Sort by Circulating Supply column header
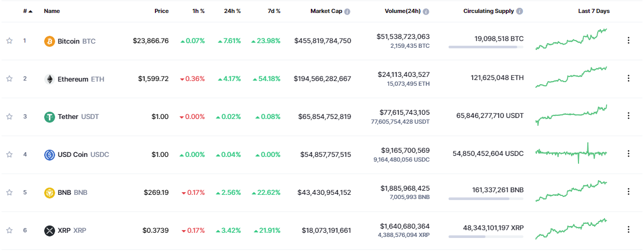This screenshot has width=644, height=252. click(x=489, y=11)
